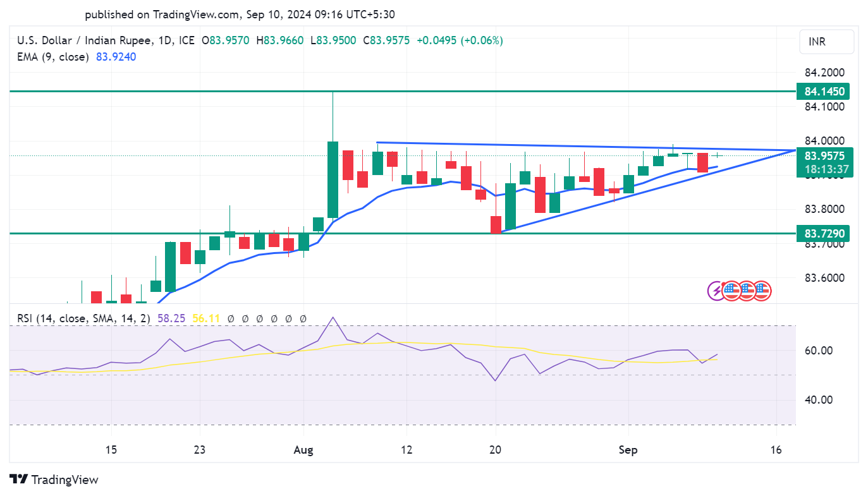Click the middle US flag event icon

747,291
